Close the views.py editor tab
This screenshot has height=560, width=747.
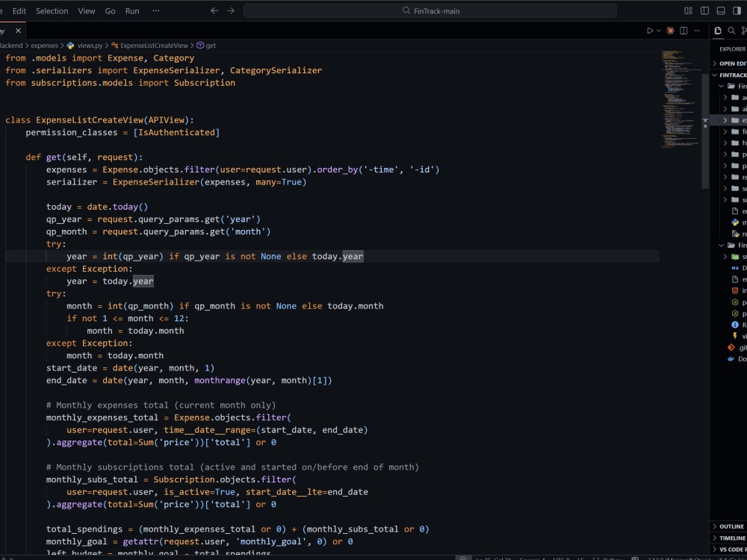(18, 31)
